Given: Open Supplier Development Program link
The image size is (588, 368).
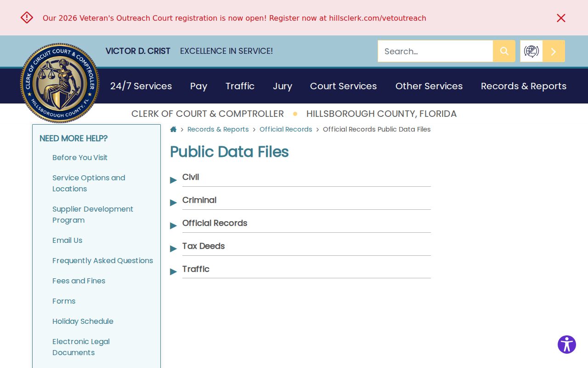Looking at the screenshot, I should coord(93,214).
